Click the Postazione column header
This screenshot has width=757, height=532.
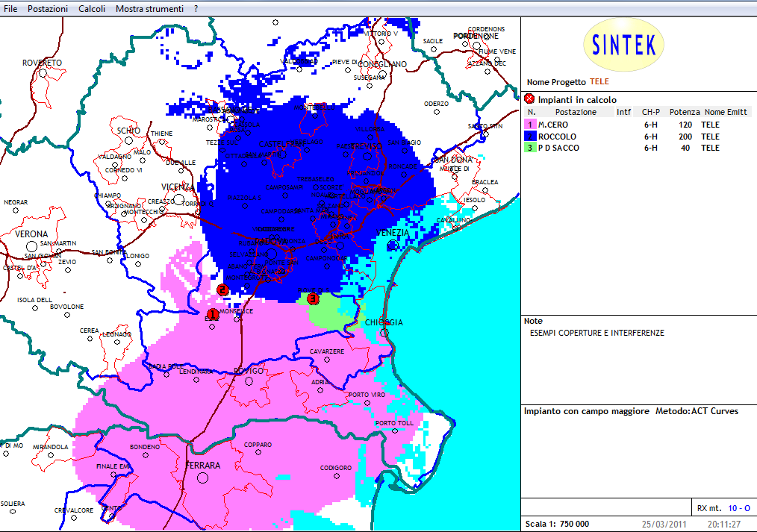click(576, 112)
